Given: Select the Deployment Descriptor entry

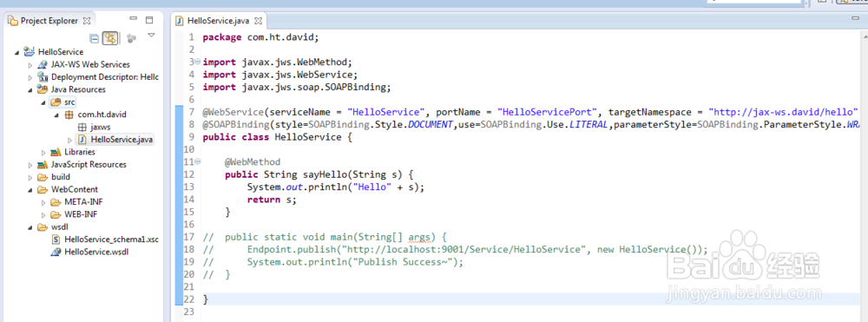Looking at the screenshot, I should (105, 77).
